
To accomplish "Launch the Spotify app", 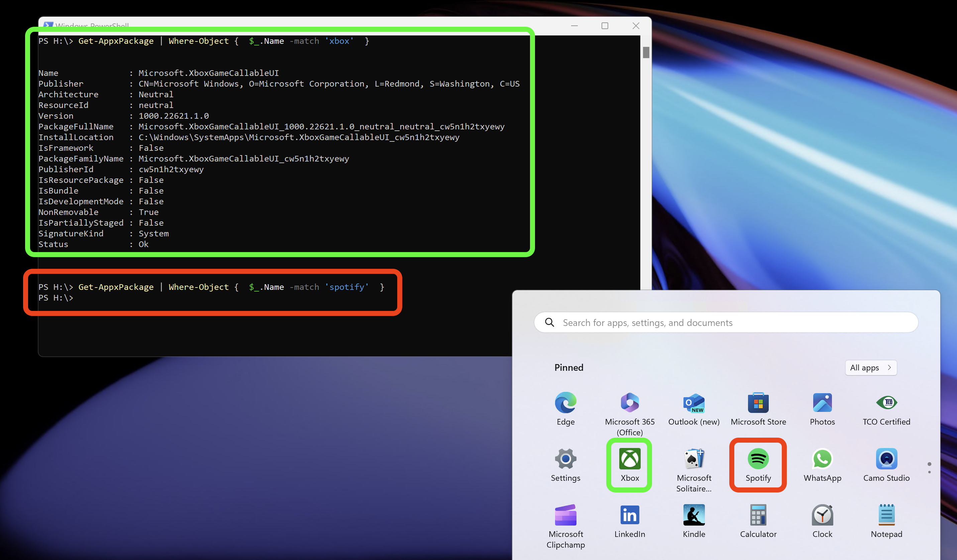I will click(x=758, y=465).
